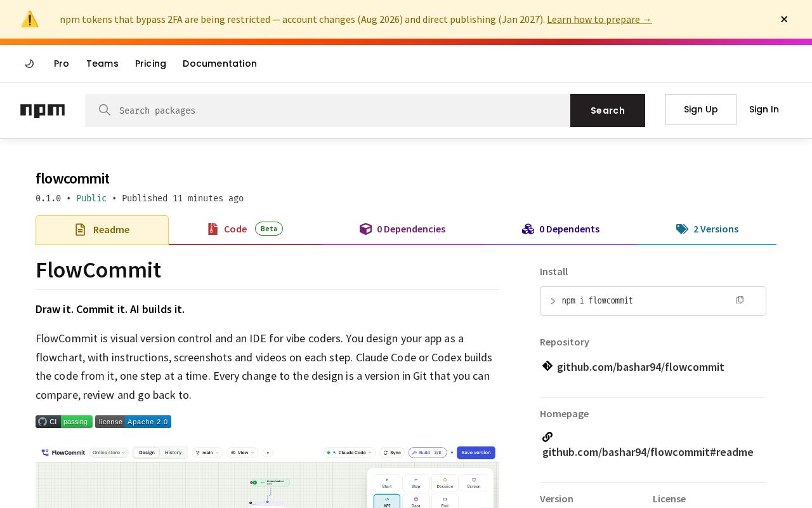Open the Documentation link
Image resolution: width=812 pixels, height=508 pixels.
click(x=219, y=63)
